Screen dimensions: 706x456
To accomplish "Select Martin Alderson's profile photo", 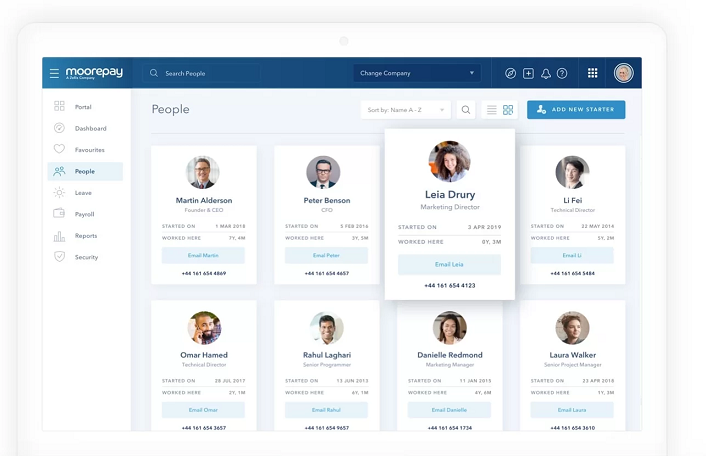I will tap(203, 172).
